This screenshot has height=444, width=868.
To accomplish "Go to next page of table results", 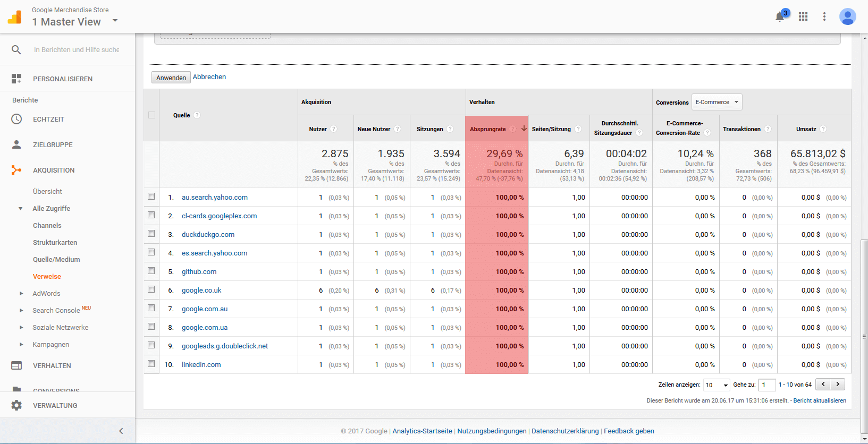I will pos(838,384).
